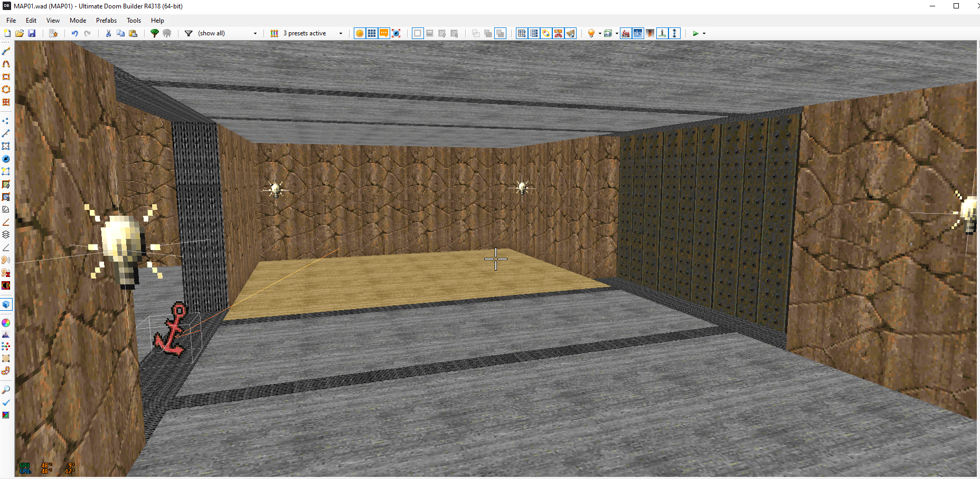This screenshot has width=980, height=479.
Task: Create a new map with the New icon
Action: click(x=7, y=33)
